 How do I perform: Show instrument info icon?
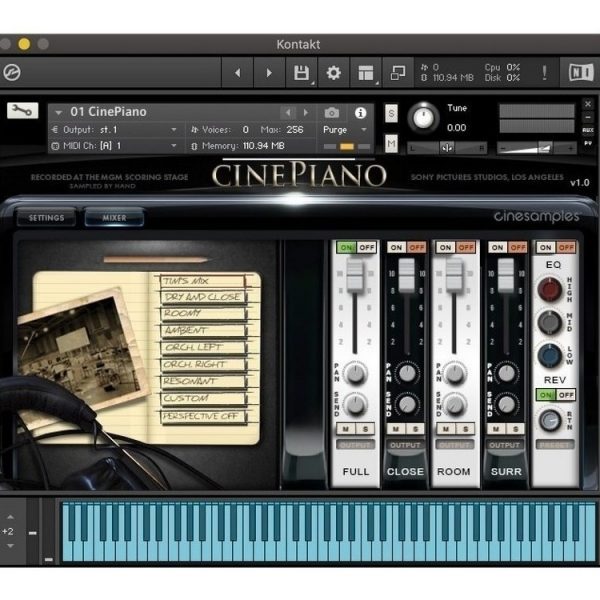(360, 113)
